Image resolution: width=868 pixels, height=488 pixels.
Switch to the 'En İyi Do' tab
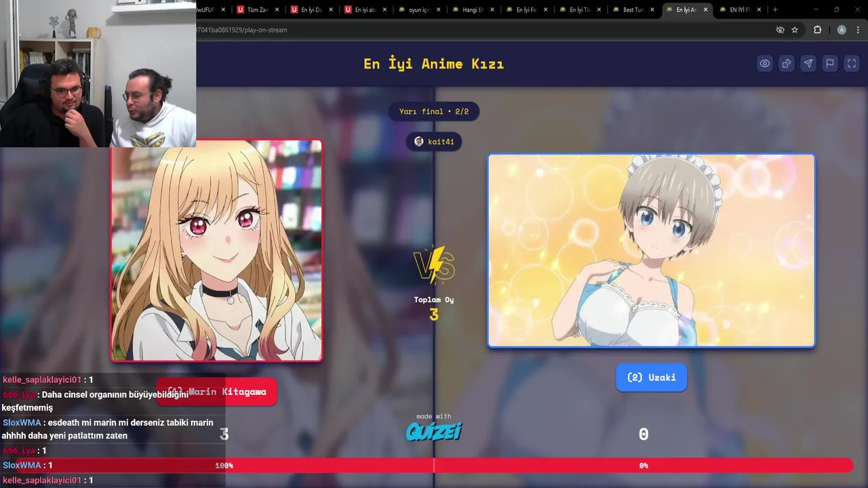coord(311,9)
